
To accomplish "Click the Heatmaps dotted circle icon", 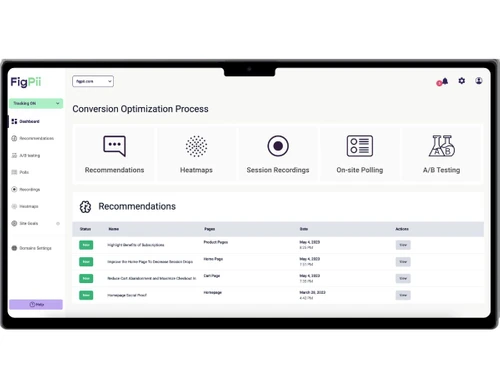I will [x=196, y=146].
